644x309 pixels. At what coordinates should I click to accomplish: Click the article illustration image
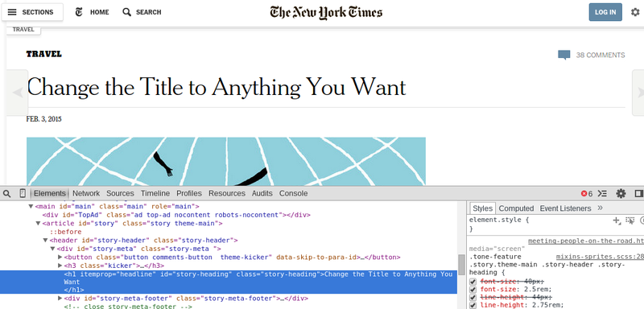(x=226, y=161)
